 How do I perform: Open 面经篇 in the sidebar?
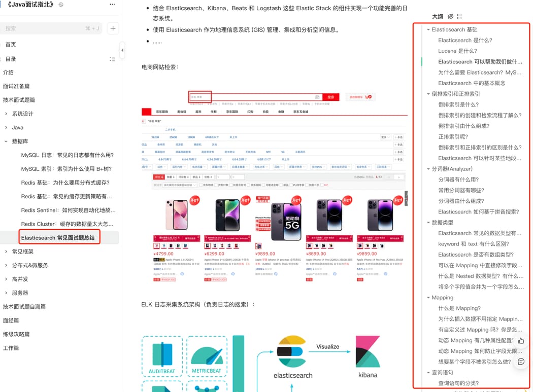[x=11, y=320]
